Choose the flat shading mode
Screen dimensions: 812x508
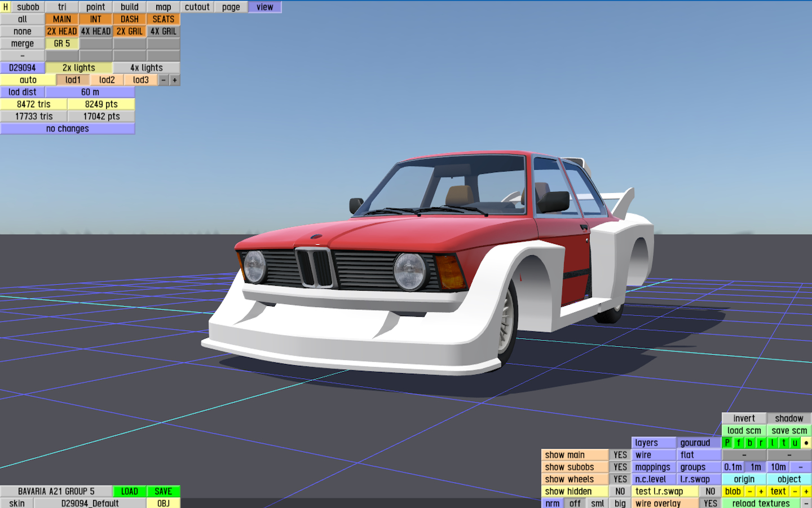point(699,455)
